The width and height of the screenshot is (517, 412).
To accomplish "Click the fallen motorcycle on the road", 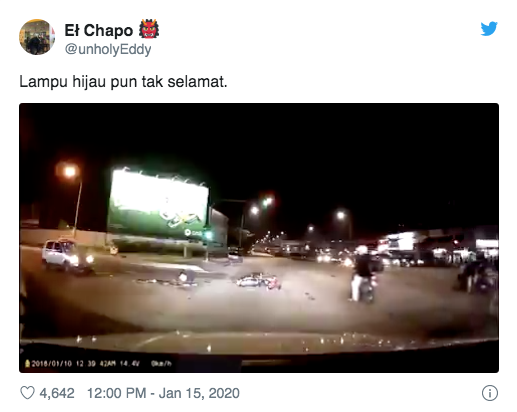I will 259,281.
